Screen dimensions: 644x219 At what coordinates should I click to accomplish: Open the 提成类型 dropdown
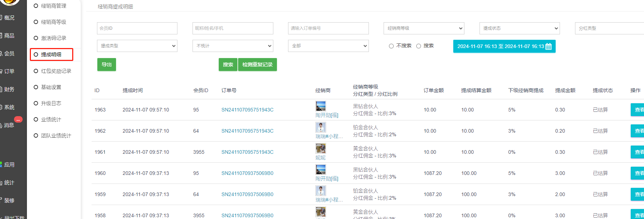(x=137, y=46)
